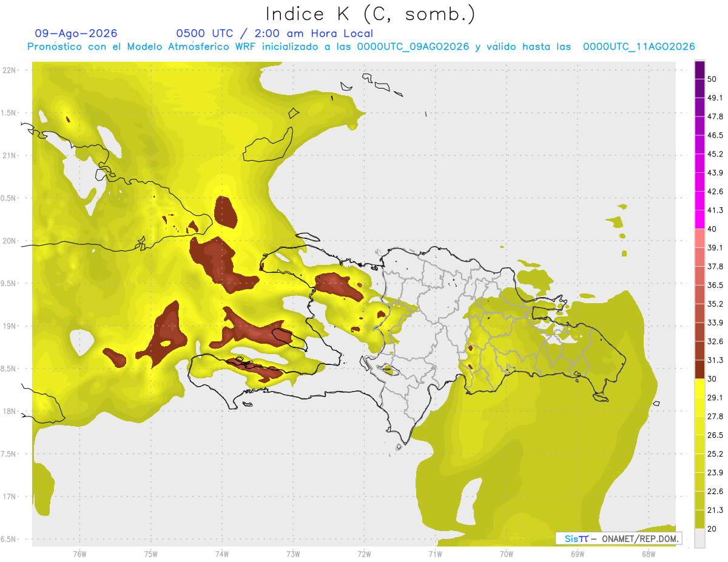Select the "09-Ago-2026" date label
728x562 pixels.
76,33
